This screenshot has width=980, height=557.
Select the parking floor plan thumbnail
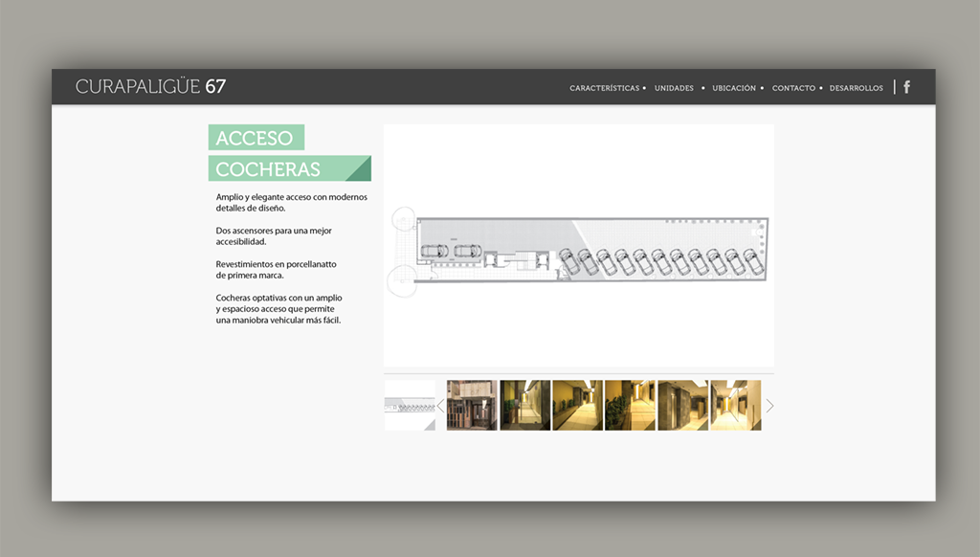(410, 405)
